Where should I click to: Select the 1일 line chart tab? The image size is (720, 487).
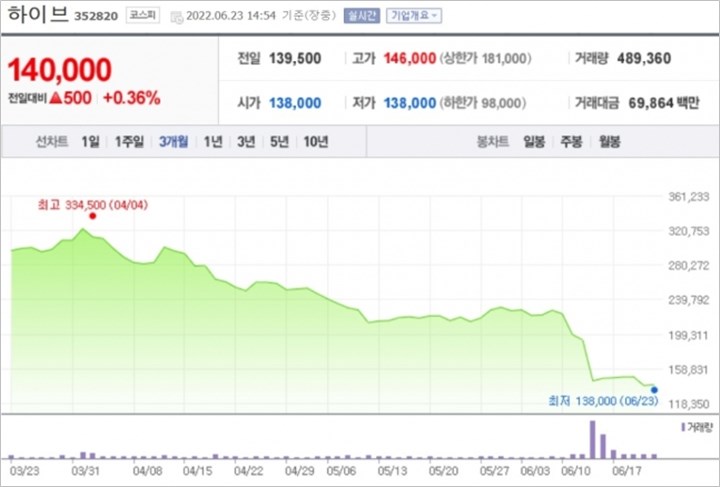coord(90,142)
